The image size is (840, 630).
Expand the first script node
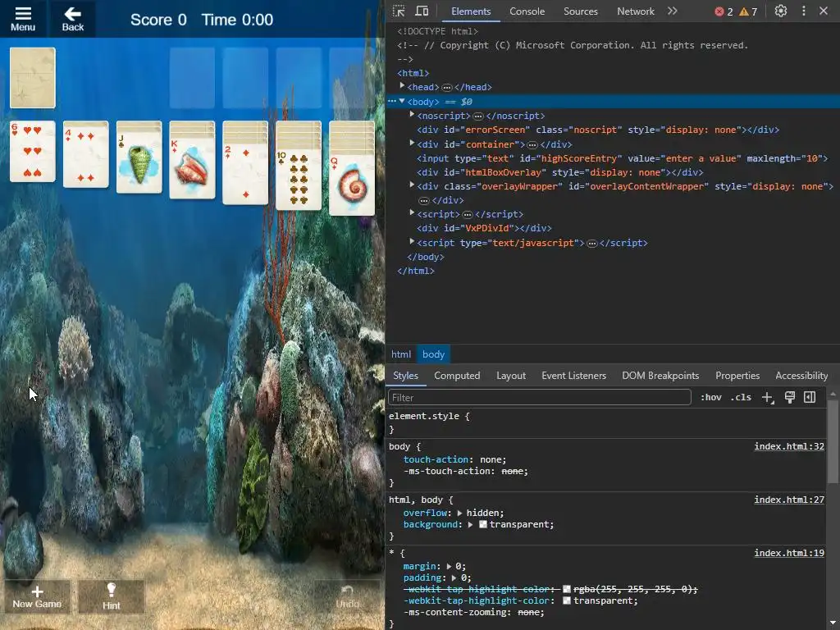pyautogui.click(x=412, y=213)
